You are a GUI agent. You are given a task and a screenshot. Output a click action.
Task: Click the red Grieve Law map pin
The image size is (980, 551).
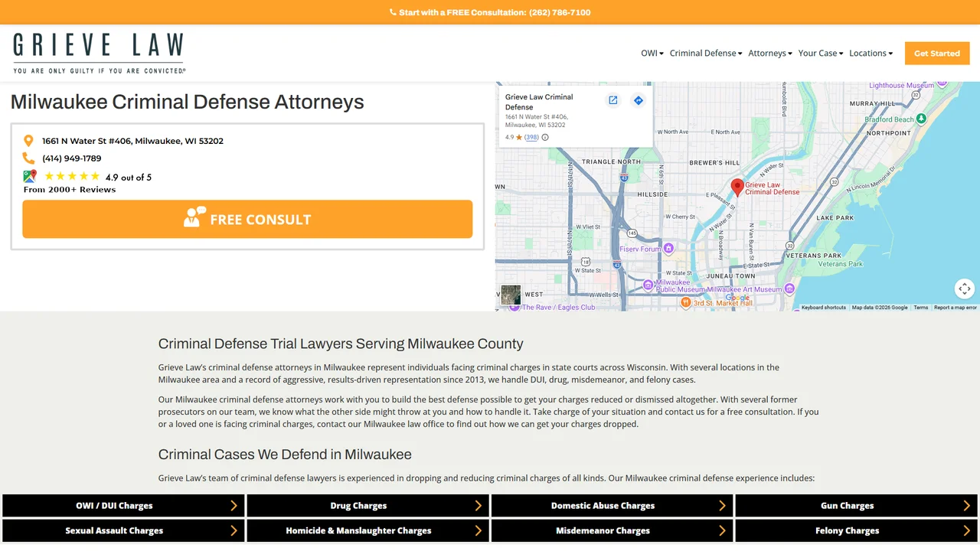pos(737,187)
